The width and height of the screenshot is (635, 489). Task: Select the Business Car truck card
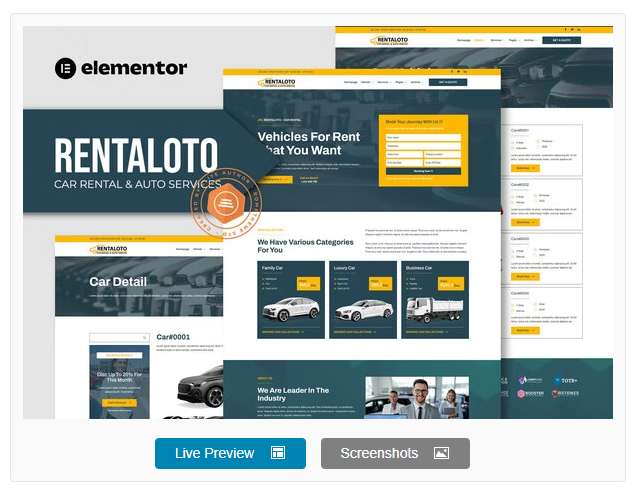tap(435, 299)
